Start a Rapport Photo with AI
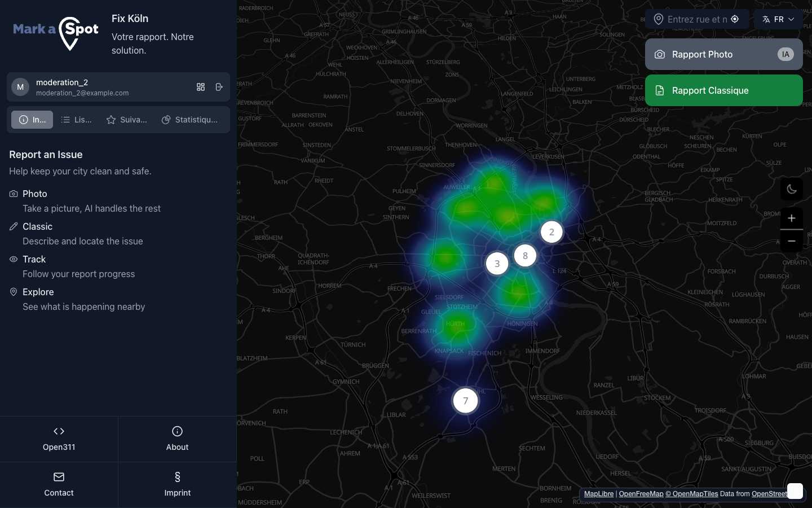 (x=723, y=54)
